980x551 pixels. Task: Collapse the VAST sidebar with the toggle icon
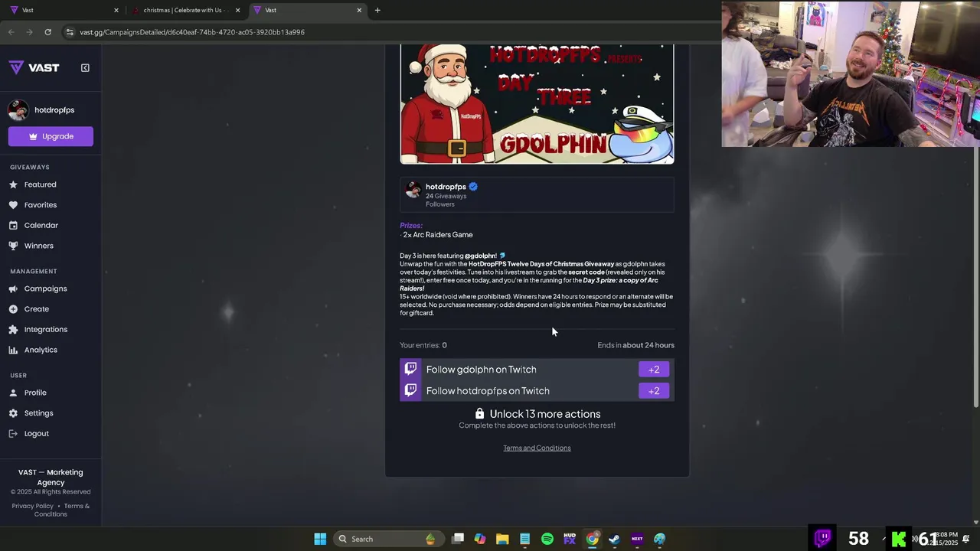pos(85,67)
